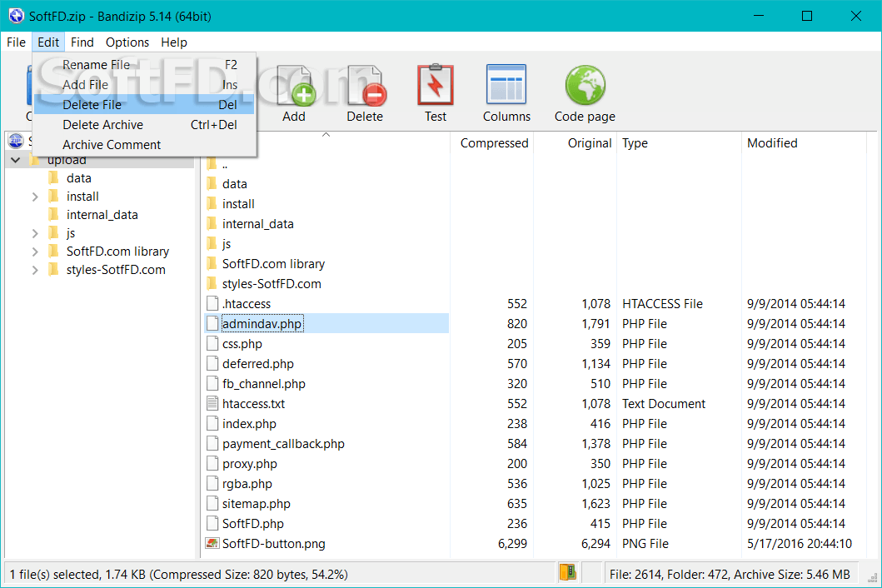Collapse the upload folder in tree
This screenshot has width=882, height=588.
[x=16, y=161]
